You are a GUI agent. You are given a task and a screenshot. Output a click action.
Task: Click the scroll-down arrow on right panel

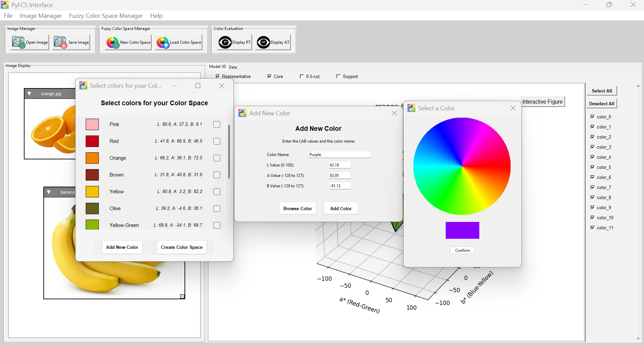pyautogui.click(x=638, y=339)
